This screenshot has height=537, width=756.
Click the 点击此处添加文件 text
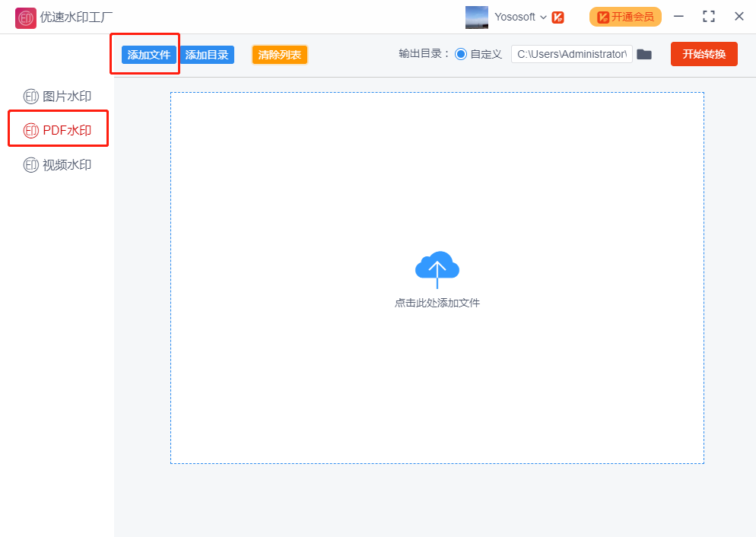pyautogui.click(x=437, y=303)
